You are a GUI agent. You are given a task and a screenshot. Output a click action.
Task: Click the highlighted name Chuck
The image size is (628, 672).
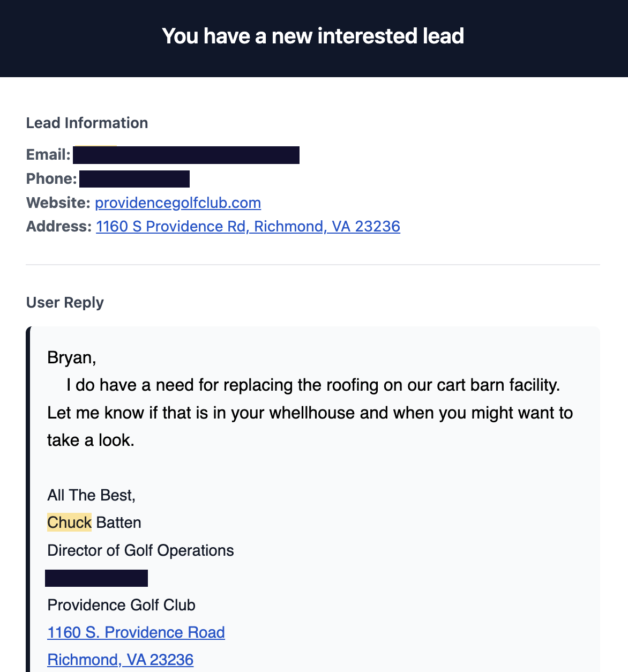[x=70, y=522]
